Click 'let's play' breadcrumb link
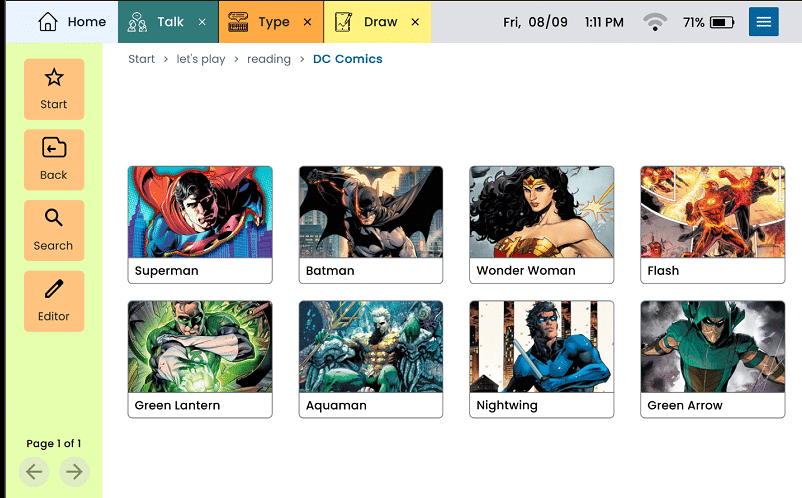 pyautogui.click(x=201, y=59)
